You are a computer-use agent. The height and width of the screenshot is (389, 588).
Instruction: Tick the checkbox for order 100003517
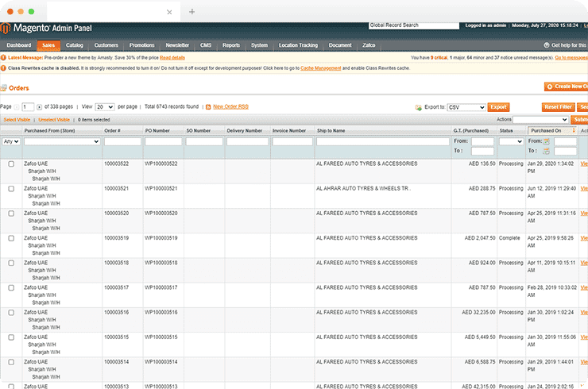click(11, 288)
